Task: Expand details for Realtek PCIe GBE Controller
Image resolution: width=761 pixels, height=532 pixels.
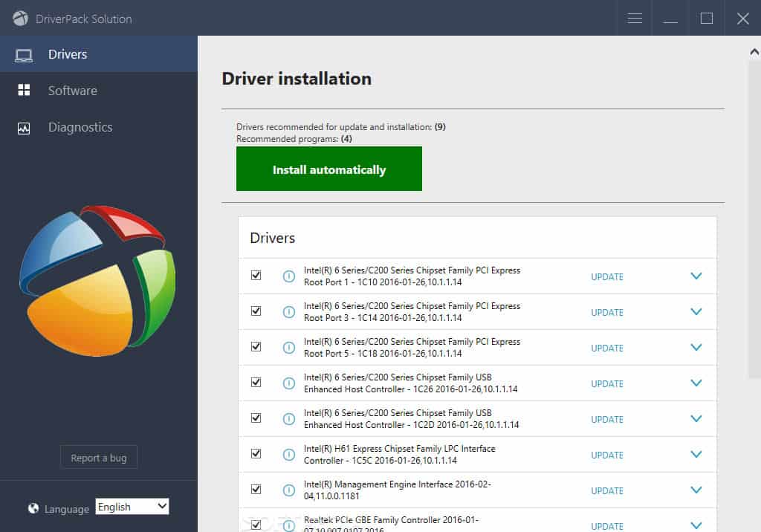Action: click(696, 526)
